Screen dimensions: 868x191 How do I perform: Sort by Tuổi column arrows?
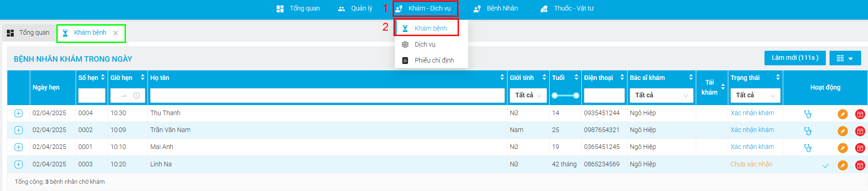pyautogui.click(x=576, y=78)
